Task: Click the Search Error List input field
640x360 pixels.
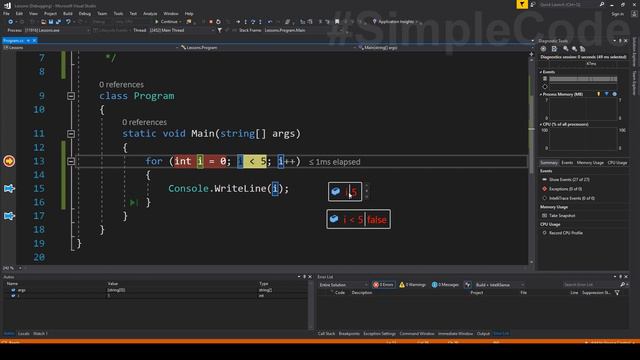Action: point(591,285)
